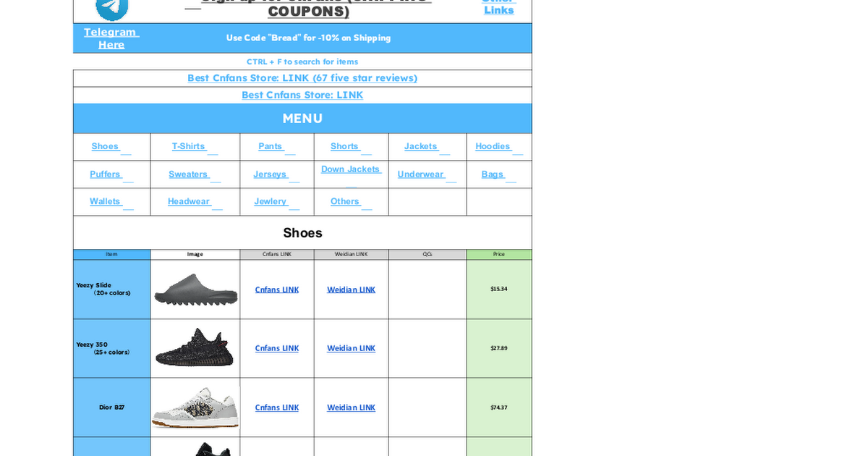Select the Yeezy 350 item name cell

[111, 348]
